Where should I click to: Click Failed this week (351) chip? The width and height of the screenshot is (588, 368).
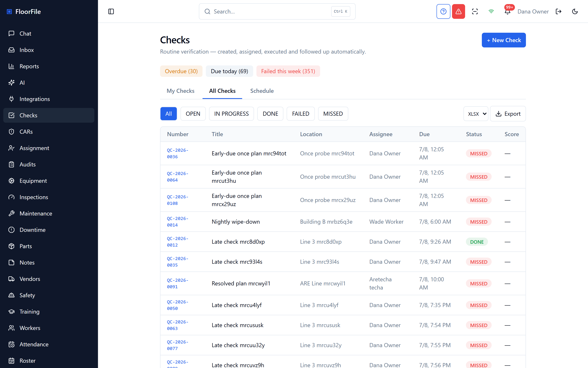click(x=288, y=71)
